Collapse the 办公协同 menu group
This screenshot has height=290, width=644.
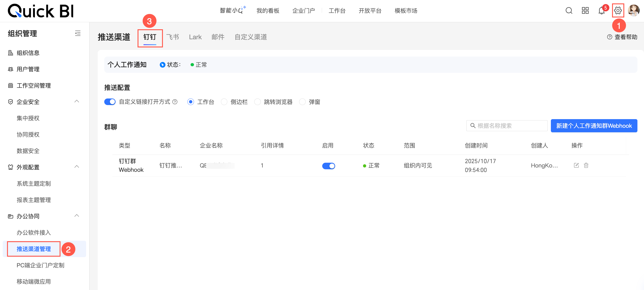[x=77, y=216]
